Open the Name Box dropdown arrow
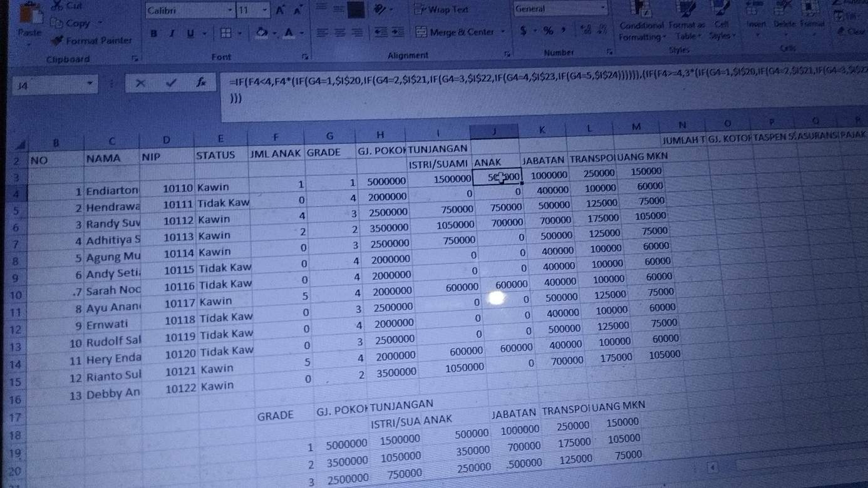The width and height of the screenshot is (868, 488). (x=91, y=83)
